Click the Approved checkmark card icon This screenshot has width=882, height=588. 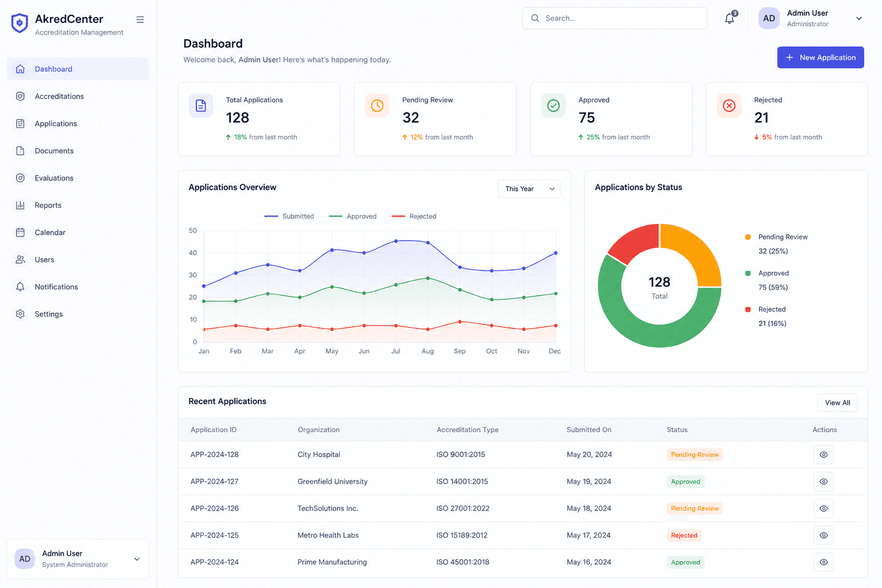554,106
